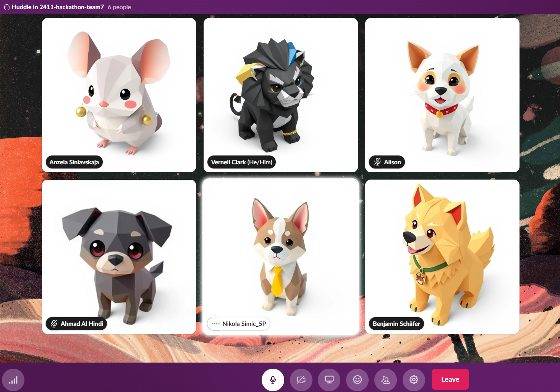
Task: Invite people to the huddle
Action: pos(386,380)
